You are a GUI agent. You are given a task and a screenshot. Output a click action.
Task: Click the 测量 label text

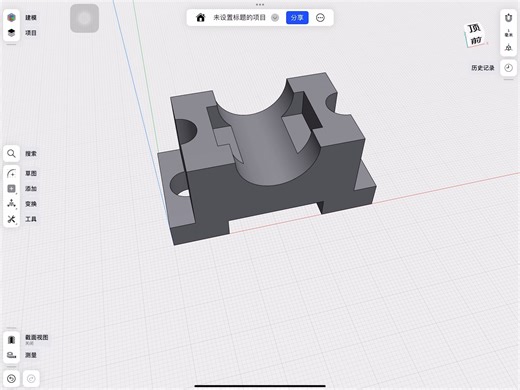[x=31, y=355]
